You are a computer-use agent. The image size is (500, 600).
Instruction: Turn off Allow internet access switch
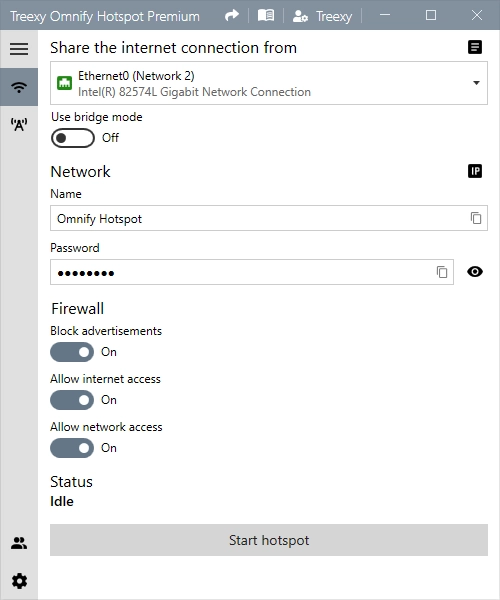(72, 400)
